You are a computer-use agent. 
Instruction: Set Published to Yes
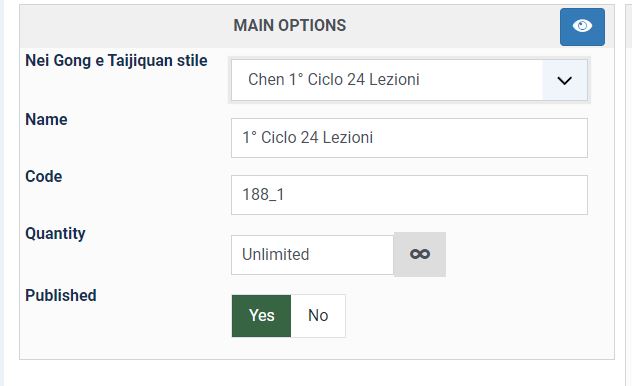coord(261,315)
